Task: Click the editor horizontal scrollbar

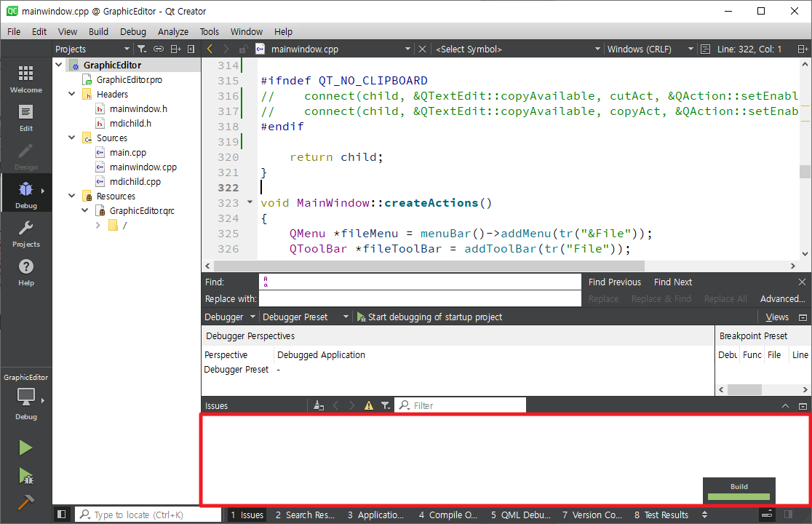Action: coord(429,266)
